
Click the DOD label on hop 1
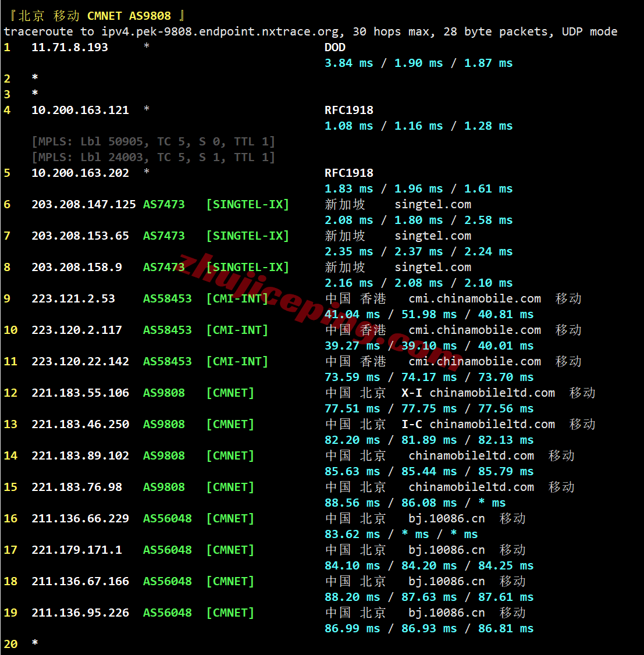[x=335, y=47]
